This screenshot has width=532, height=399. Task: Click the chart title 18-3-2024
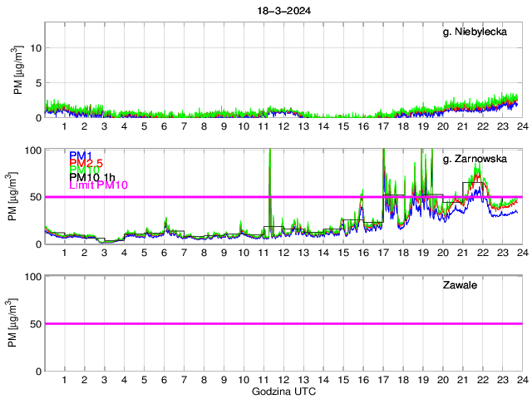click(x=284, y=11)
